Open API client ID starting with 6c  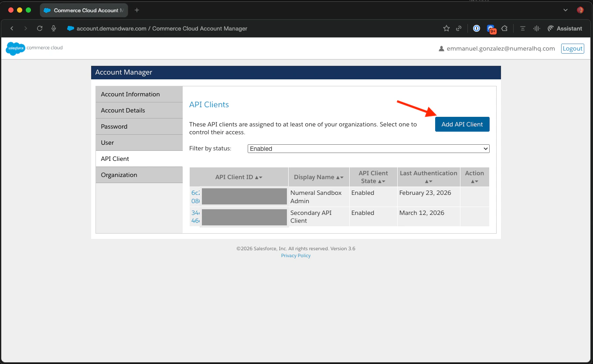[195, 197]
